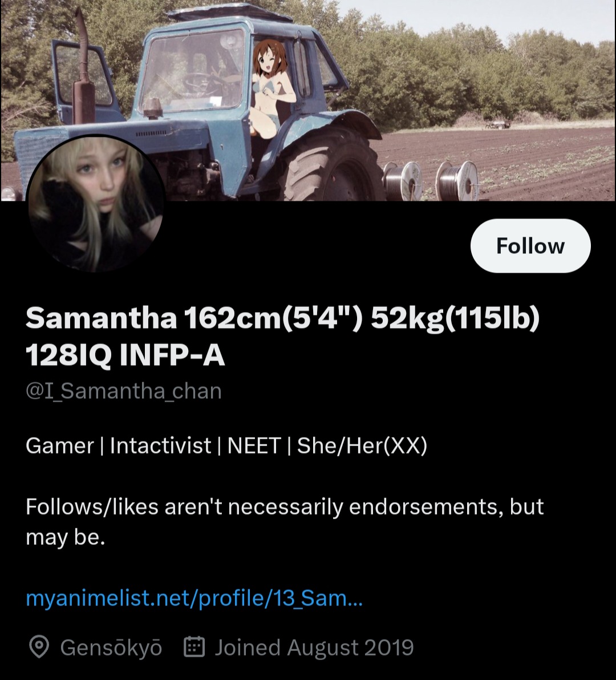Screen dimensions: 616x680
Task: Open the blonde-haired profile avatar
Action: [x=96, y=204]
